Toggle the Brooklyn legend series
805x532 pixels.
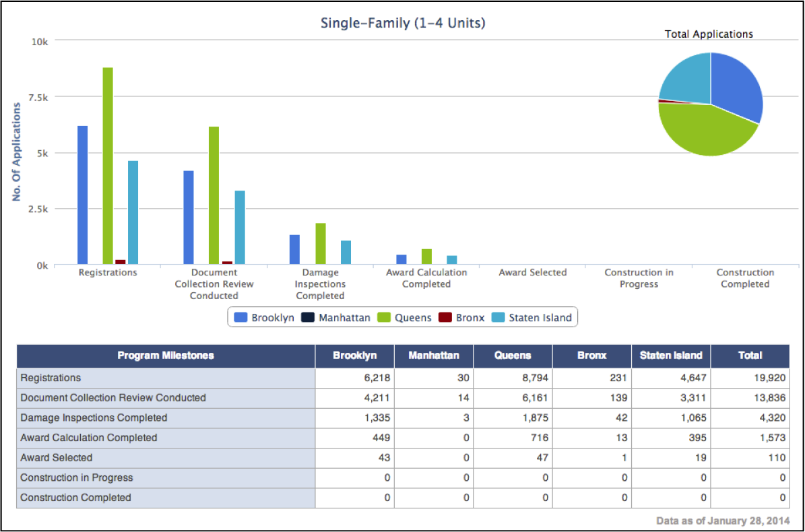coord(264,318)
